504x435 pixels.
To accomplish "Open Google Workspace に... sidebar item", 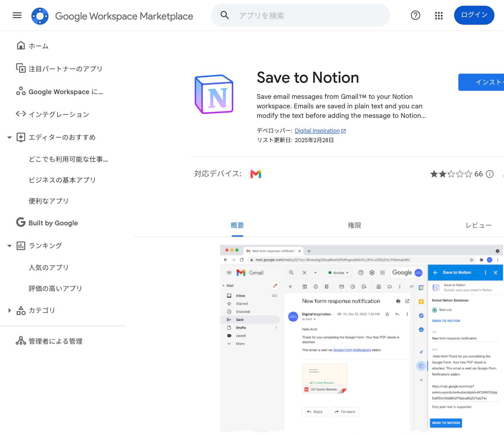I will (66, 92).
